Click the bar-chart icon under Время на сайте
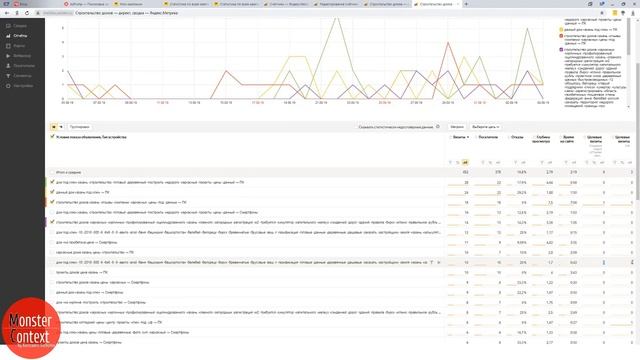The height and width of the screenshot is (360, 640). (574, 162)
